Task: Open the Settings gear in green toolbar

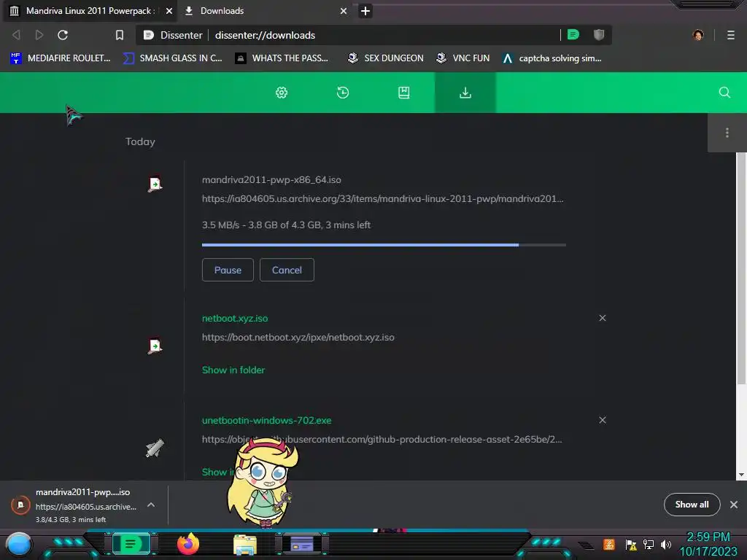Action: tap(282, 93)
